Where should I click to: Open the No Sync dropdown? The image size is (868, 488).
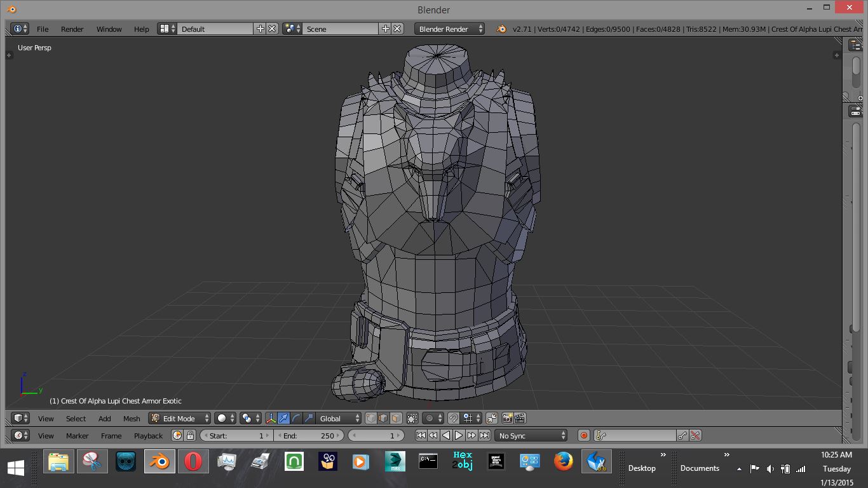[x=531, y=435]
